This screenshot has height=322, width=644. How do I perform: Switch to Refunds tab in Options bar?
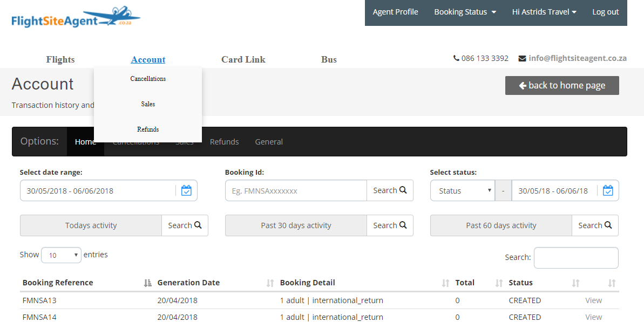tap(224, 142)
